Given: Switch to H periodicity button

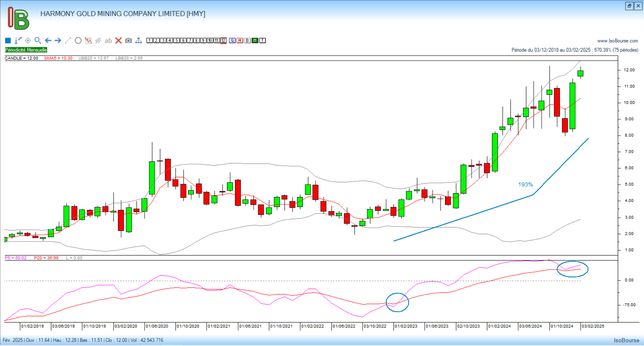Looking at the screenshot, I should [x=240, y=41].
